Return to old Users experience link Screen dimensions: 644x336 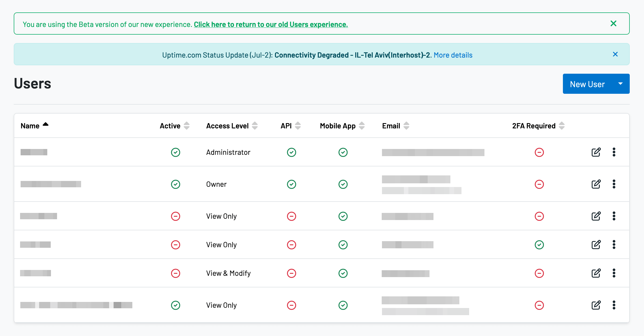tap(270, 24)
